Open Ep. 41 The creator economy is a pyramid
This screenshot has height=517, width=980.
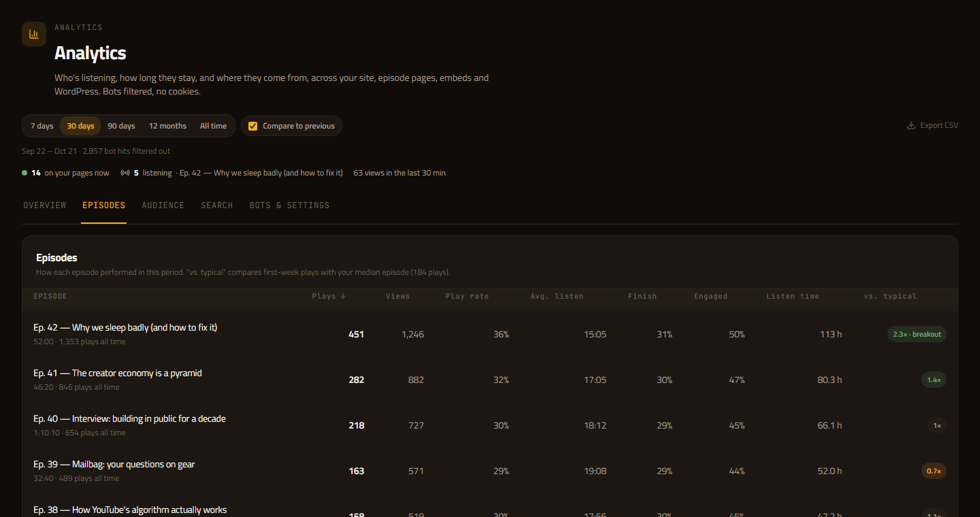[x=118, y=373]
